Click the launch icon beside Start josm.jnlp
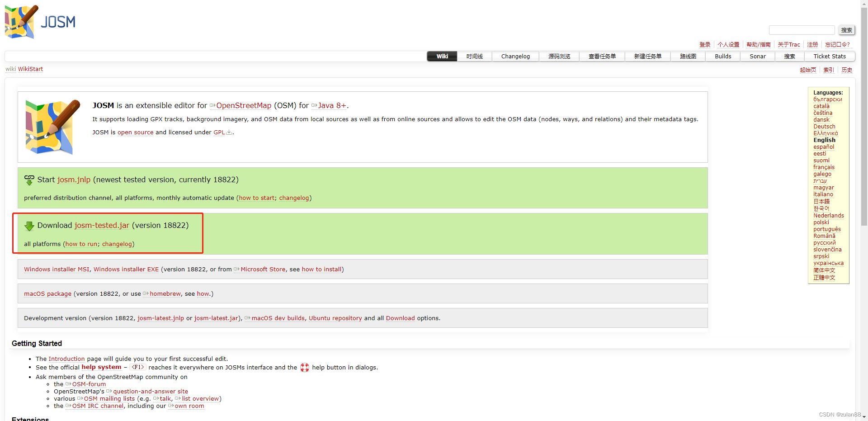 point(29,180)
